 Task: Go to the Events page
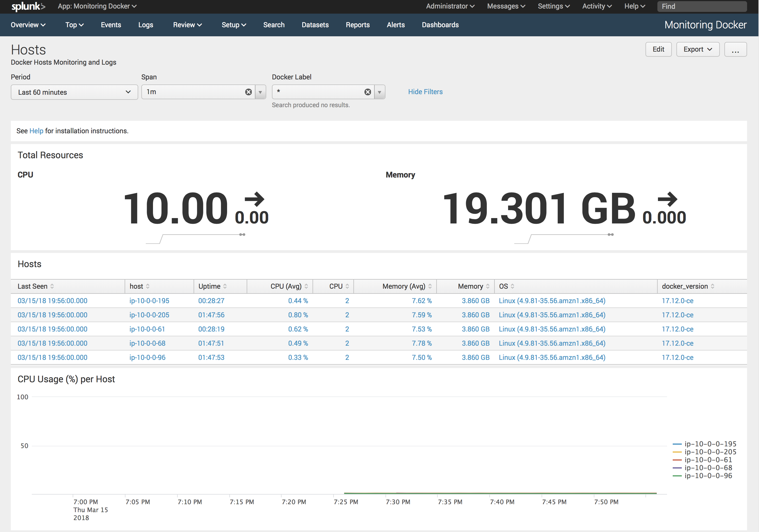point(111,25)
